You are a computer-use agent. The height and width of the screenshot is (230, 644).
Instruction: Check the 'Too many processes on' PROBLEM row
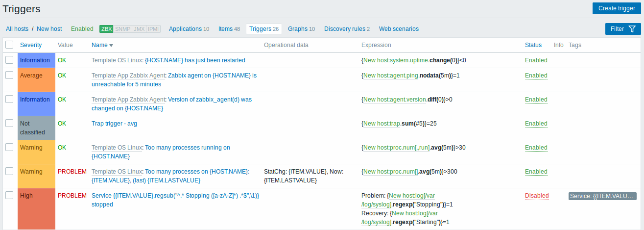click(x=9, y=171)
